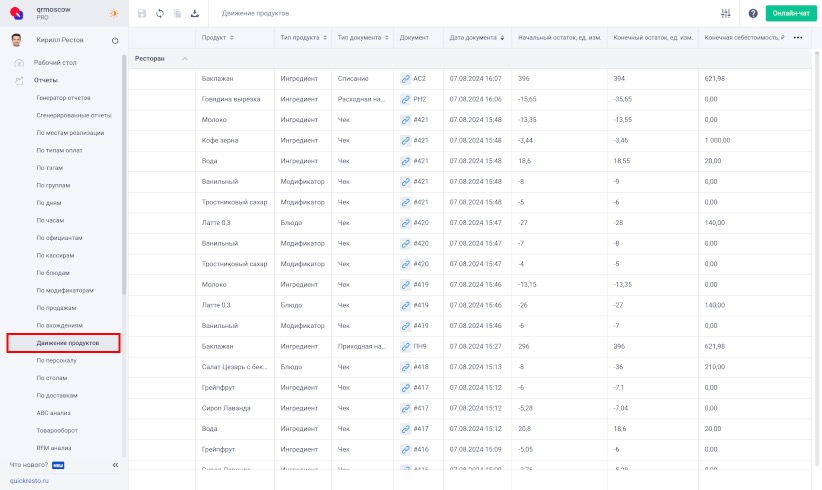Open По продажам report
This screenshot has height=490, width=822.
point(56,308)
